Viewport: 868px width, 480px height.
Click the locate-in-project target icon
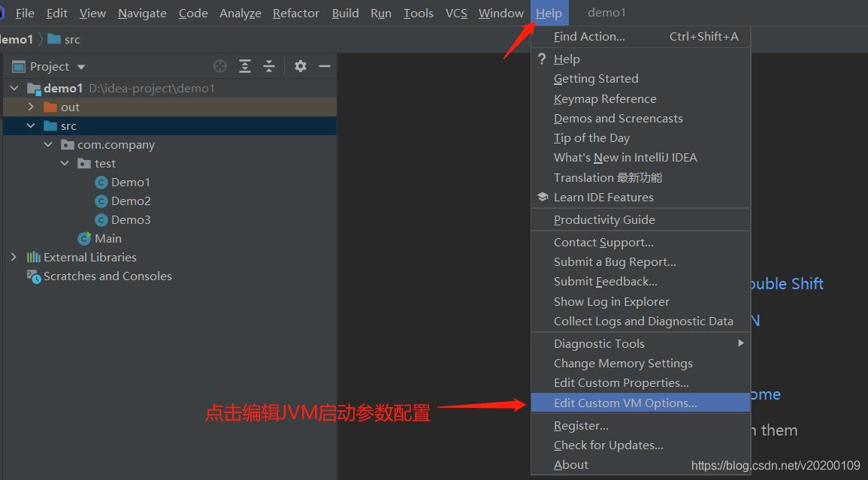[219, 66]
